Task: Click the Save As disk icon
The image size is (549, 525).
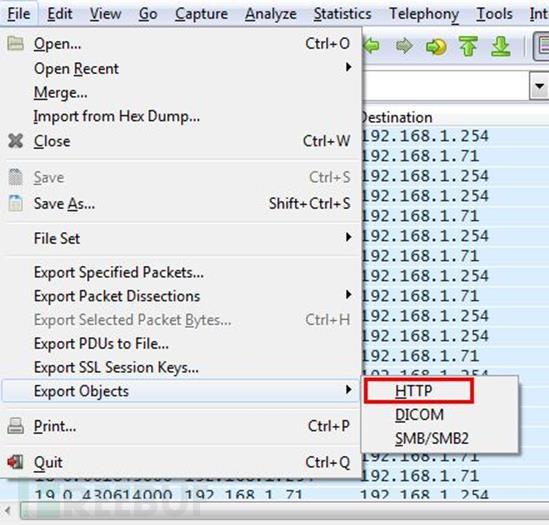Action: pos(15,203)
